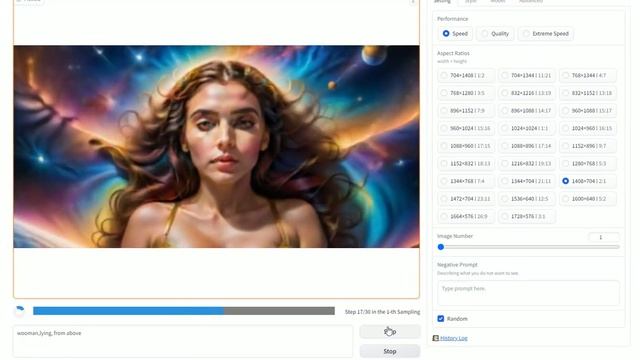The image size is (640, 360).
Task: Choose 1344×704 21:11 aspect ratio
Action: pos(527,181)
